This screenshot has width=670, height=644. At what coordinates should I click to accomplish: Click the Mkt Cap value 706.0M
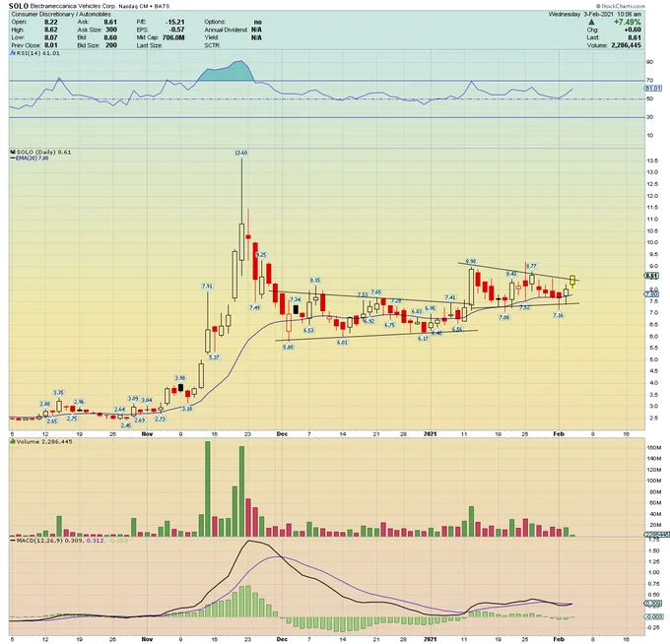point(173,37)
